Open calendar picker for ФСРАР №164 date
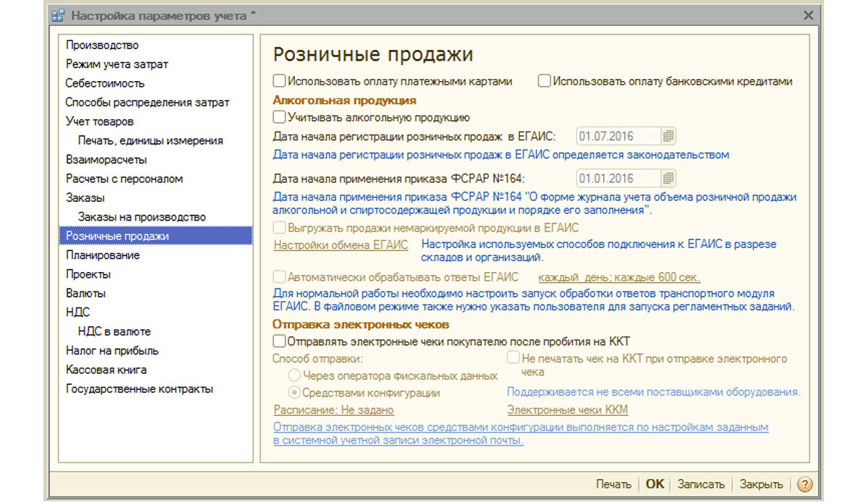This screenshot has width=868, height=502. (x=668, y=178)
